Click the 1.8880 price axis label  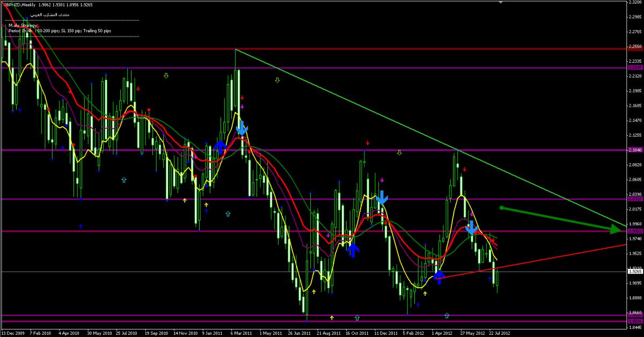coord(635,298)
